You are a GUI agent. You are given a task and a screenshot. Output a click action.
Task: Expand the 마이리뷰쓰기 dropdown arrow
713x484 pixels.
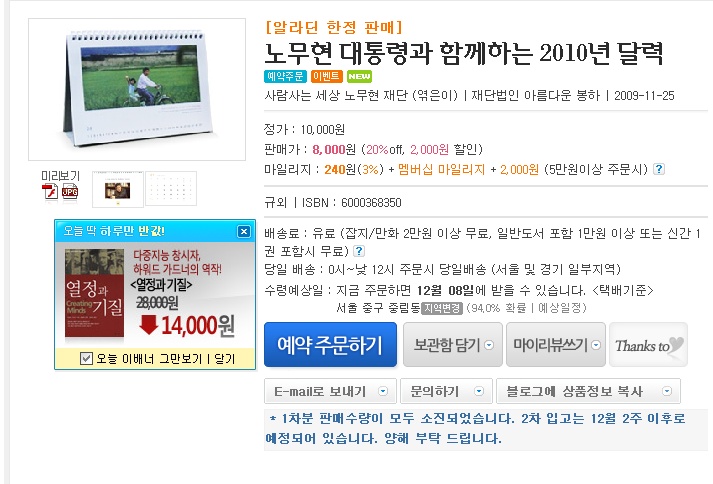(x=596, y=345)
